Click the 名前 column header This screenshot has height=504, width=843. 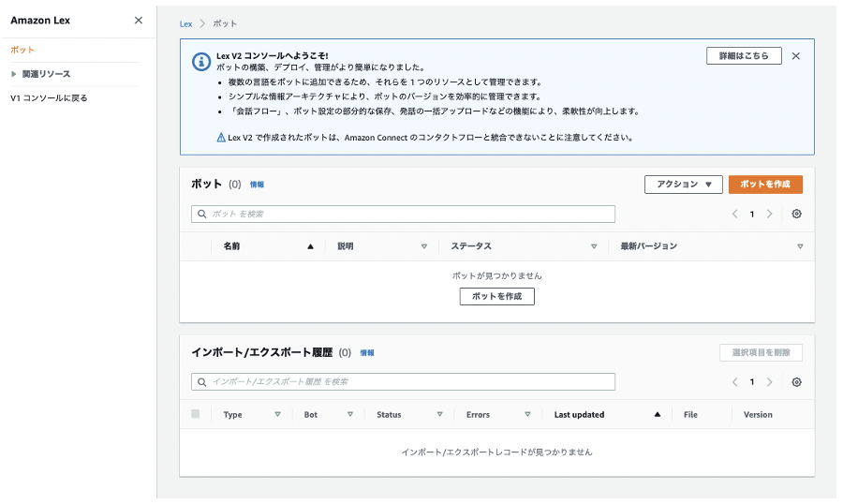coord(231,246)
